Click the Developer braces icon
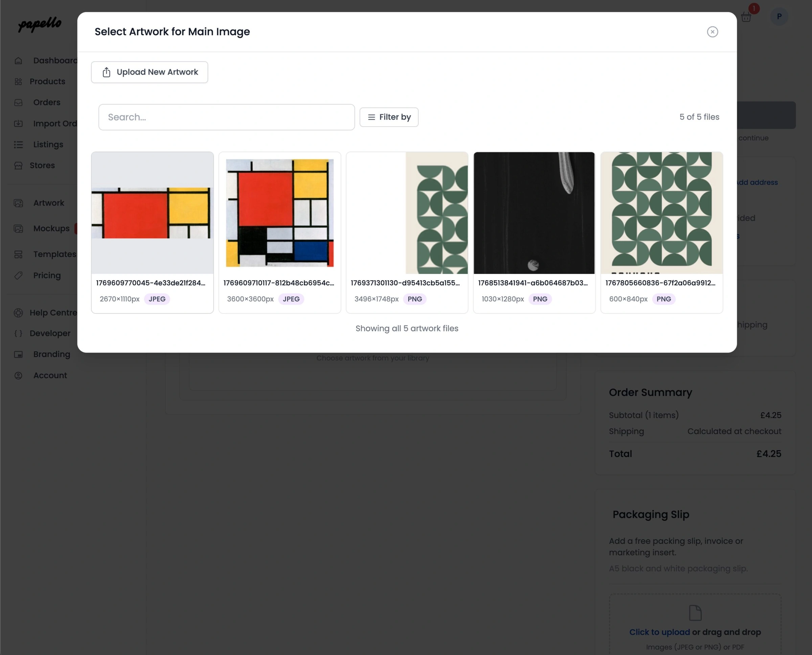This screenshot has width=812, height=655. (x=18, y=333)
